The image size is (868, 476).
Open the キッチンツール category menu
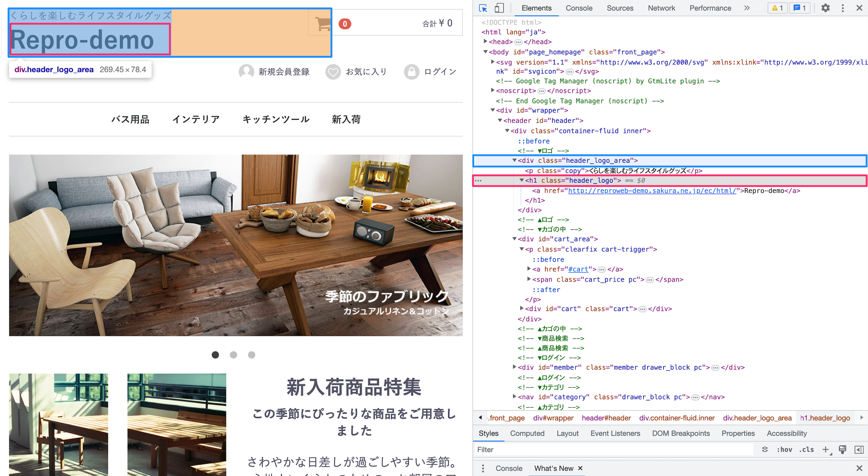tap(276, 119)
